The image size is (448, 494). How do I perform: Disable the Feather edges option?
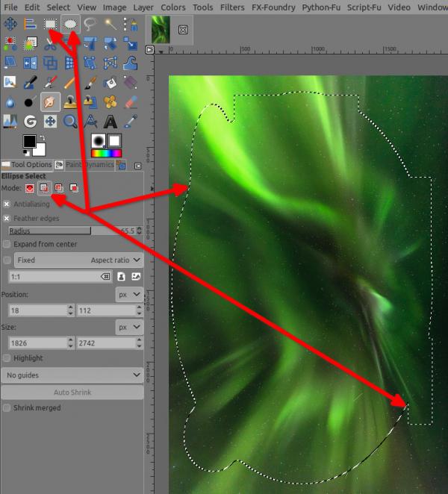(7, 218)
